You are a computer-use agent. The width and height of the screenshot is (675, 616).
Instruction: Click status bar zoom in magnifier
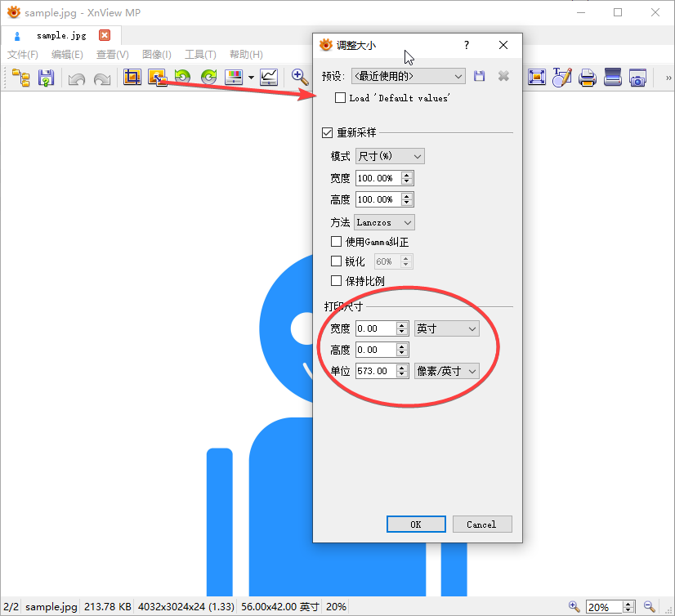click(574, 606)
